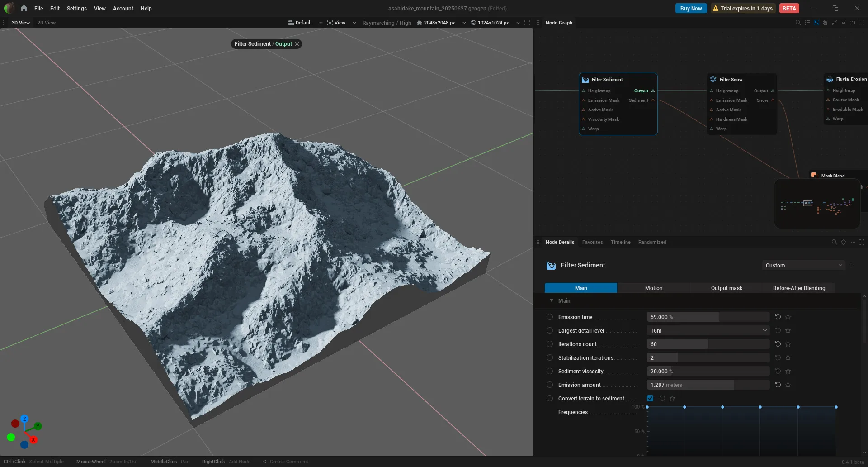
Task: Toggle the Emission time radio circle
Action: [550, 317]
